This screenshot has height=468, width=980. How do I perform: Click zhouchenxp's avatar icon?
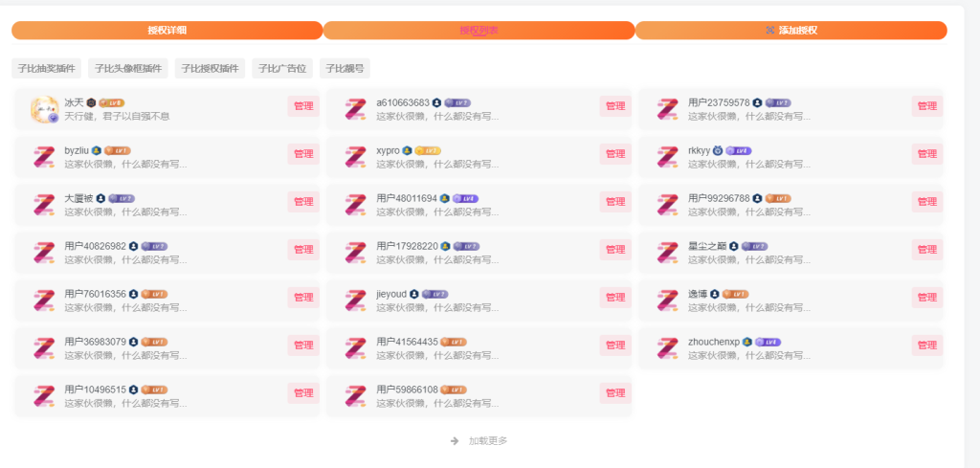coord(667,348)
